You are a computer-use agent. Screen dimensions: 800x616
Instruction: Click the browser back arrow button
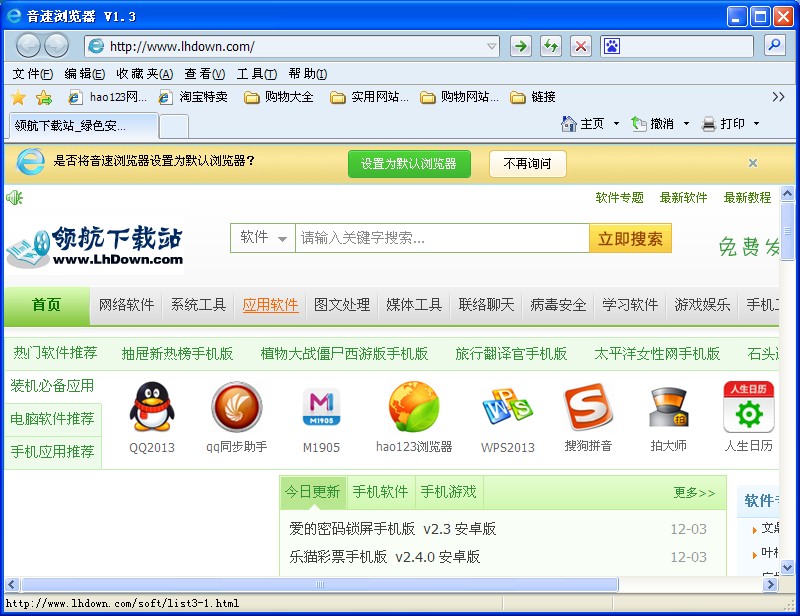[28, 46]
